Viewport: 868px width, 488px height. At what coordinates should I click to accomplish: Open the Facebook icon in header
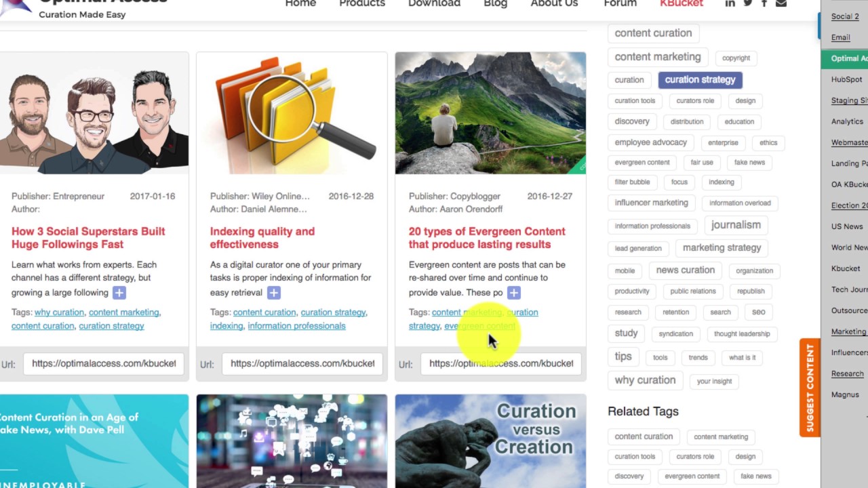click(764, 3)
